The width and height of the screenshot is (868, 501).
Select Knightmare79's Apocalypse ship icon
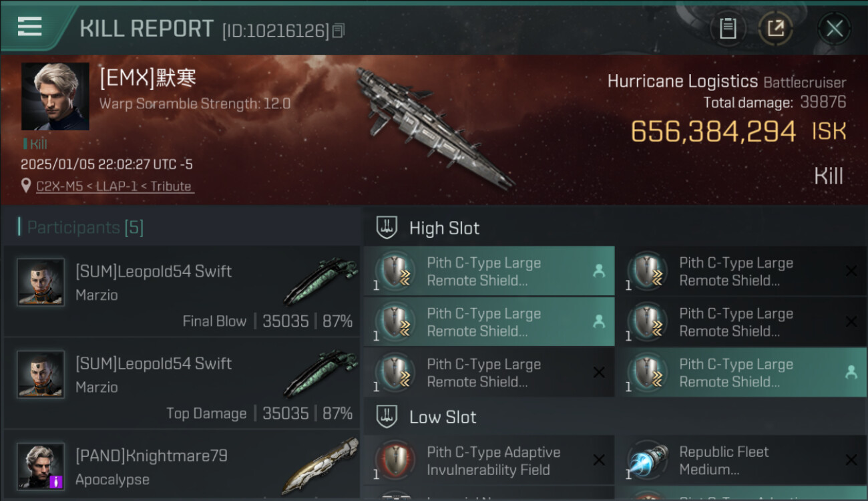[320, 466]
